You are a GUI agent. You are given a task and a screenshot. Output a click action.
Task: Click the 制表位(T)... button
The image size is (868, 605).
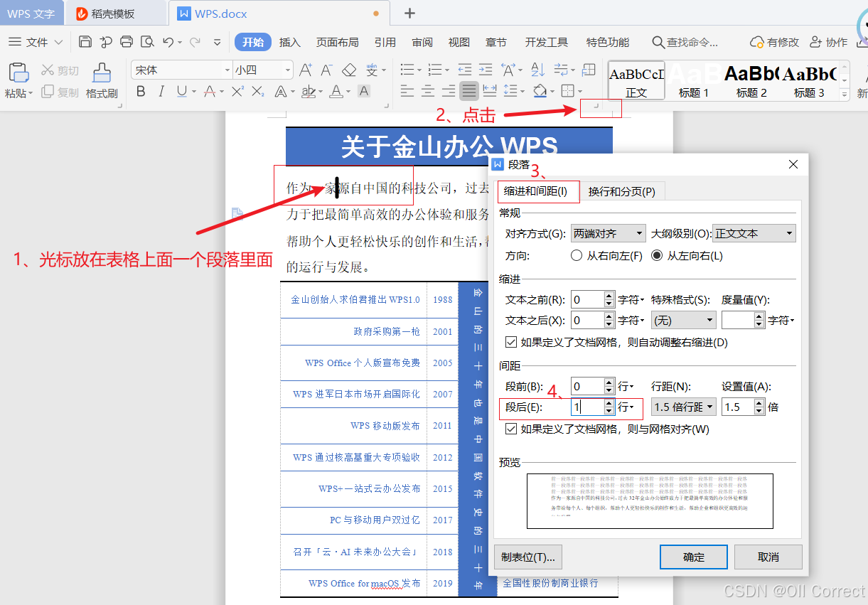(527, 557)
